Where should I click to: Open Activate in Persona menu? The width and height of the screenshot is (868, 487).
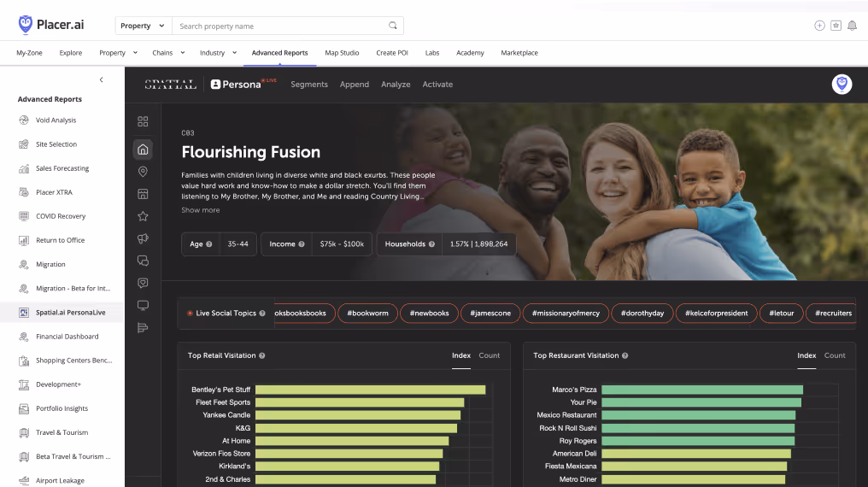pyautogui.click(x=437, y=84)
